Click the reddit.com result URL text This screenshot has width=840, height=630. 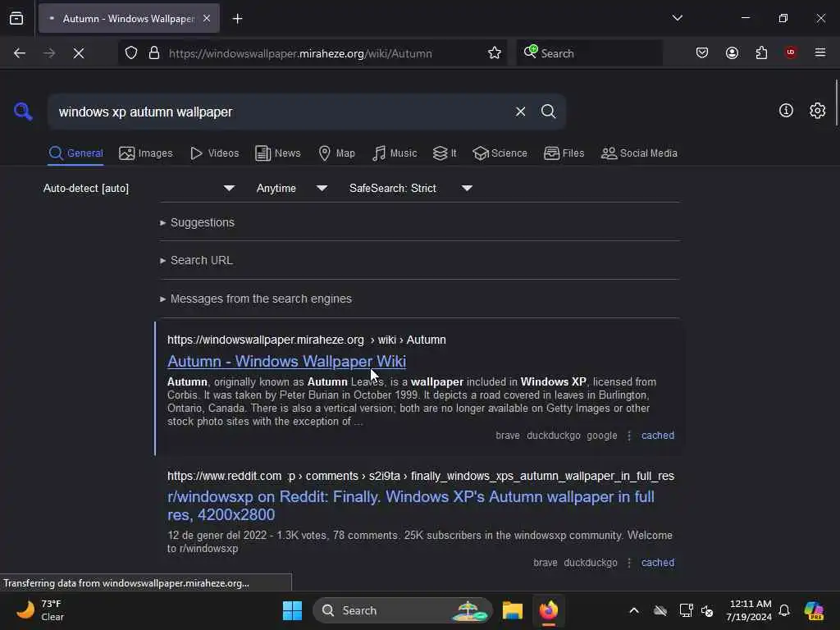coord(421,476)
